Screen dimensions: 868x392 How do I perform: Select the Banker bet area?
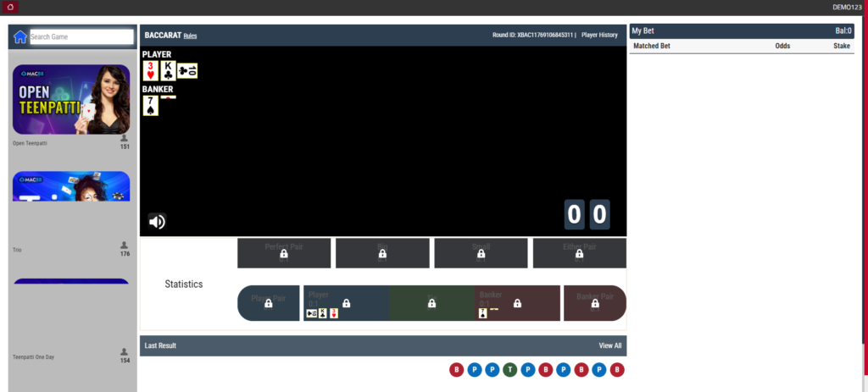(x=517, y=303)
